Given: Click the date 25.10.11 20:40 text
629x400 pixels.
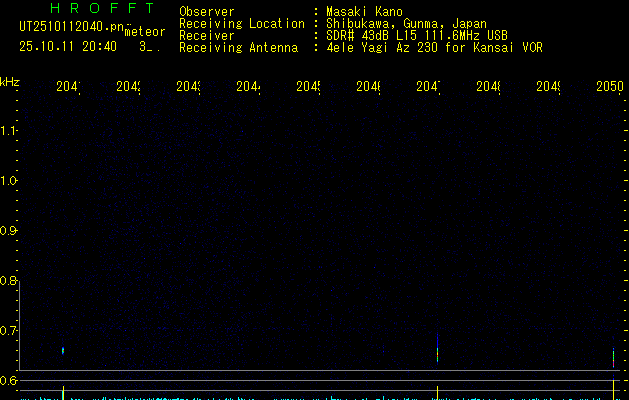Looking at the screenshot, I should click(68, 46).
